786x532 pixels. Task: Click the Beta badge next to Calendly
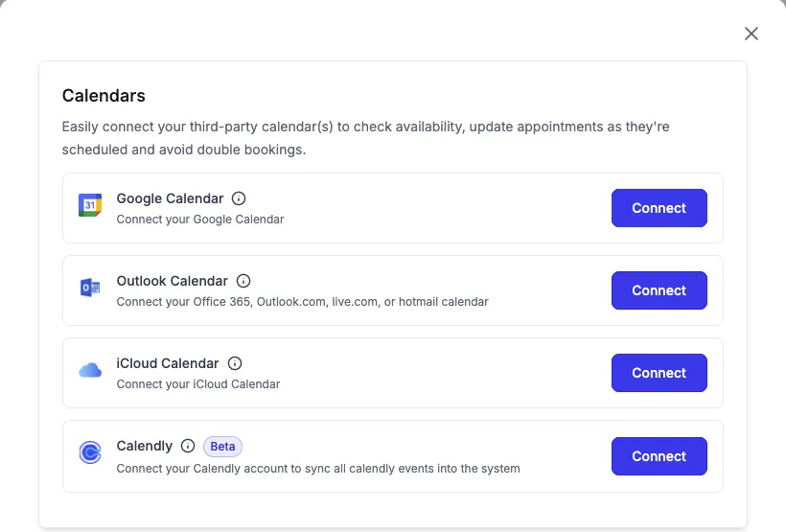pyautogui.click(x=222, y=446)
